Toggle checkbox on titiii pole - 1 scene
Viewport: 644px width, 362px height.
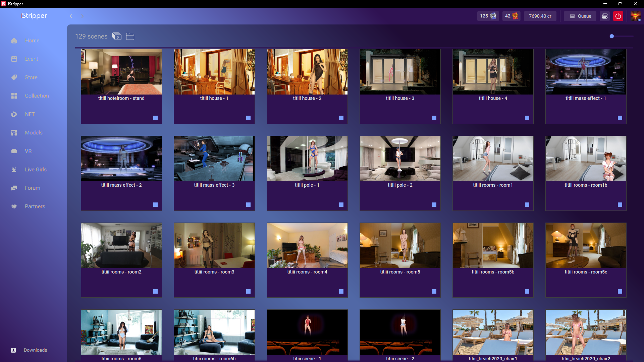(341, 204)
